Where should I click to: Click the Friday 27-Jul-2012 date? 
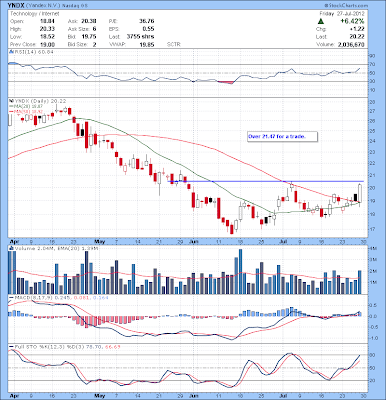(342, 14)
